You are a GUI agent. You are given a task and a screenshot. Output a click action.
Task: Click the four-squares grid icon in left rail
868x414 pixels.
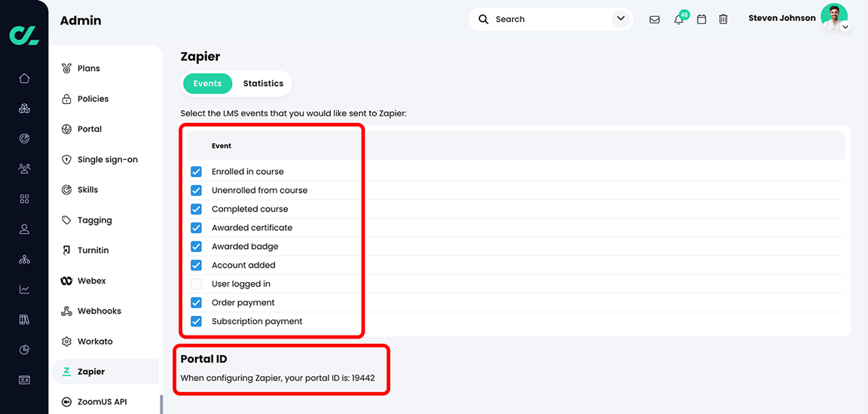coord(24,199)
